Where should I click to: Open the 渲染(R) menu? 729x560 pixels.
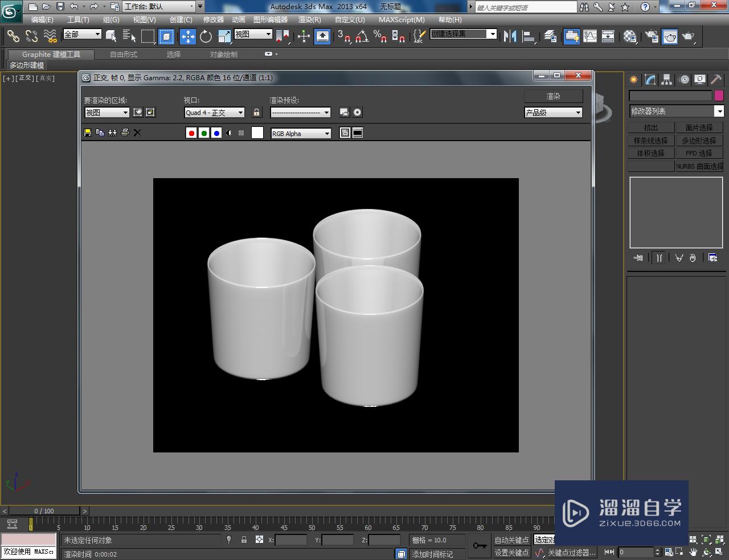pyautogui.click(x=310, y=19)
